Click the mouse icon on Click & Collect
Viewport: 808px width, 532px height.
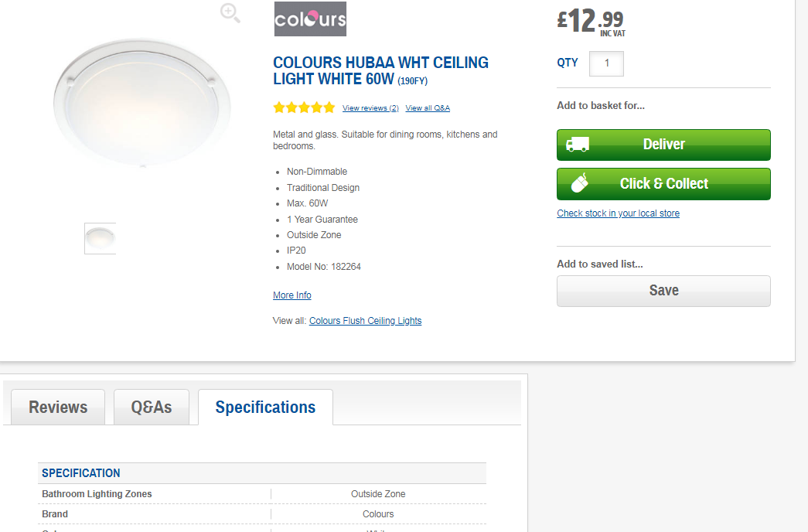click(x=580, y=183)
